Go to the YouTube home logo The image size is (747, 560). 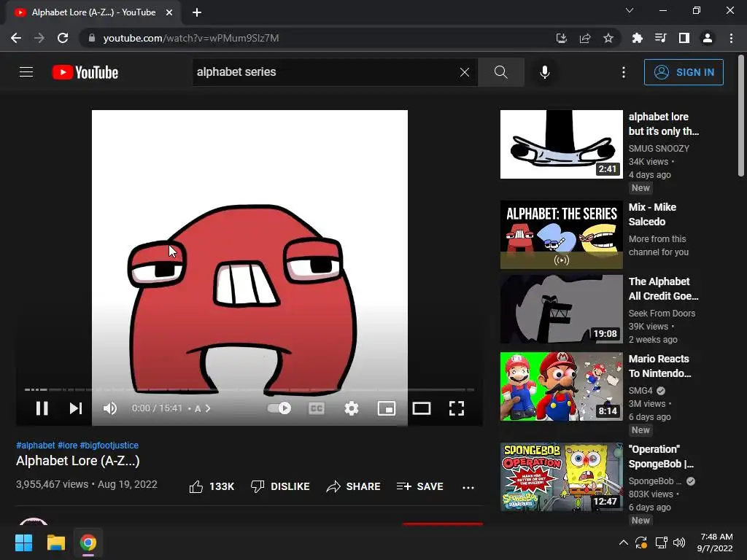tap(85, 72)
